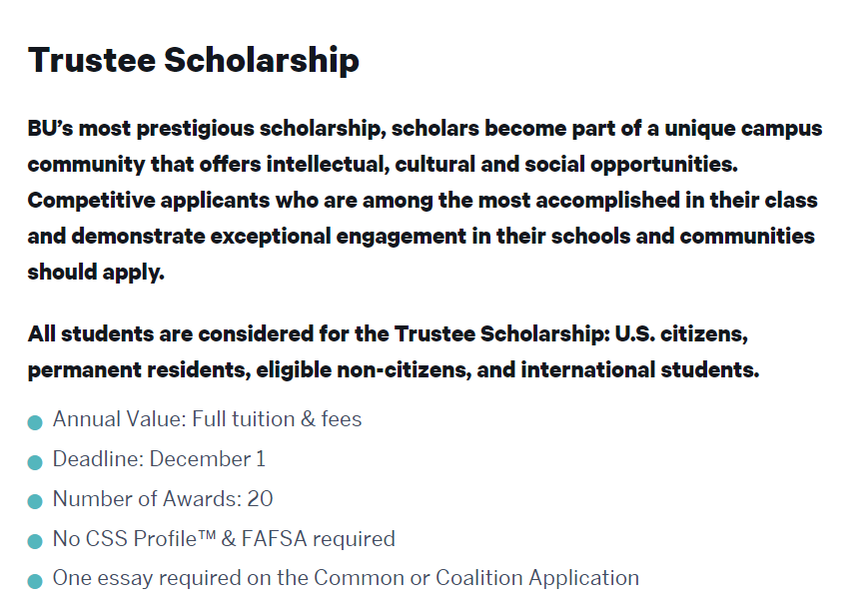The height and width of the screenshot is (608, 868).
Task: Click the paragraph starting BU's most prestigious scholarship
Action: (426, 201)
